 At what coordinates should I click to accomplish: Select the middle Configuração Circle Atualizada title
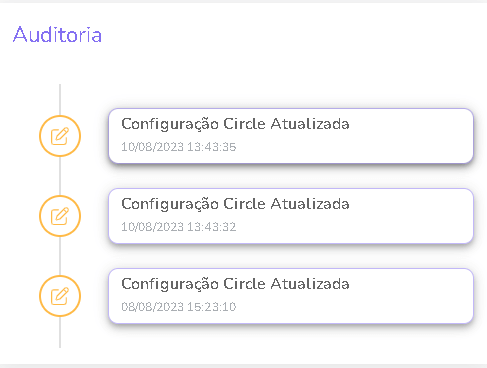click(235, 204)
